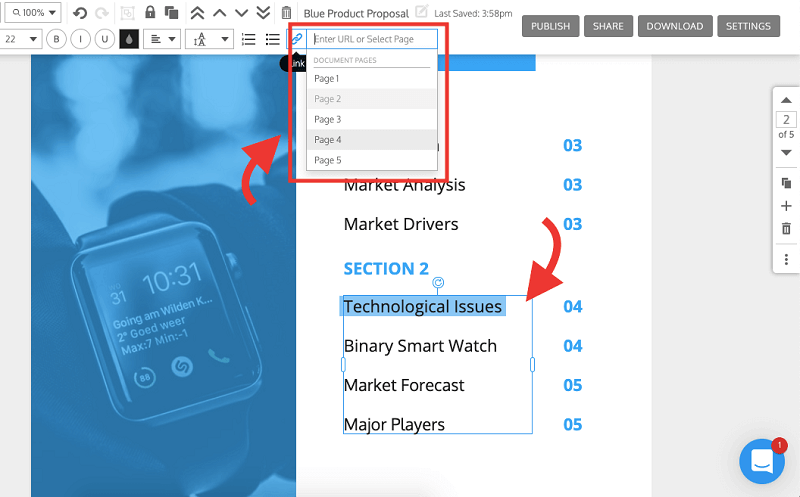Open text alignment dropdown
Screen dimensions: 800x497
tap(162, 39)
